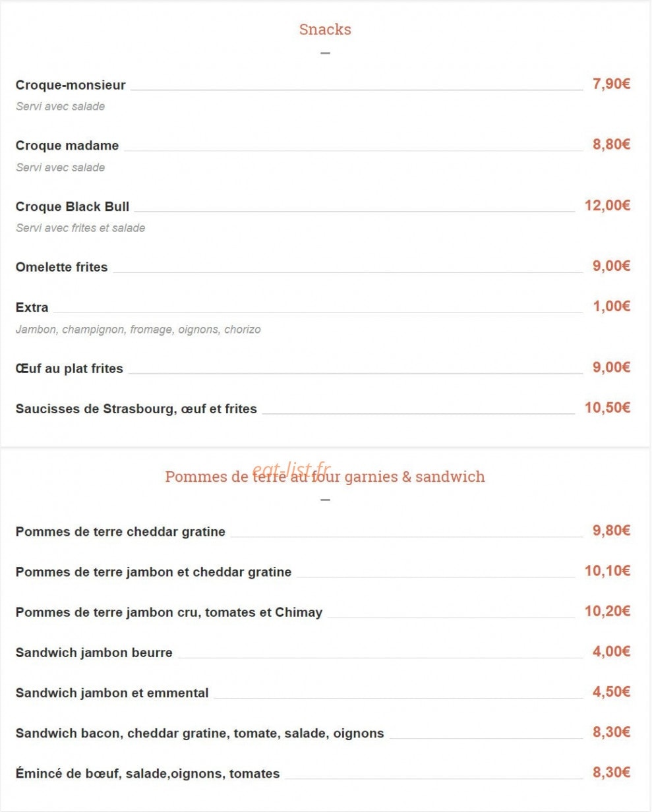
Task: Click the Extra item name
Action: (x=32, y=308)
